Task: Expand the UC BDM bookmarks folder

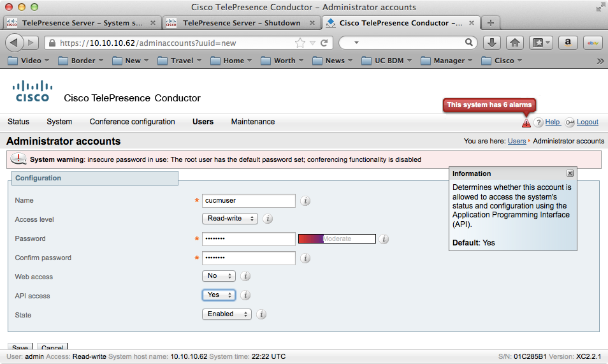Action: pyautogui.click(x=387, y=61)
